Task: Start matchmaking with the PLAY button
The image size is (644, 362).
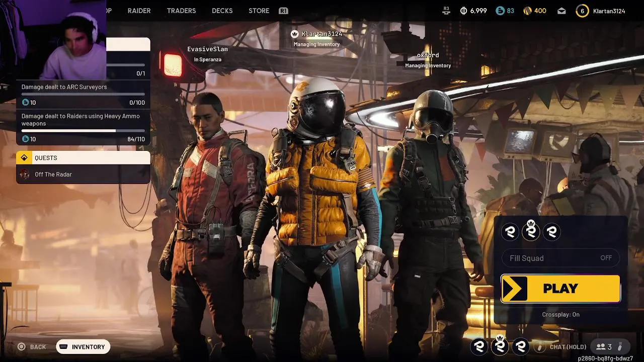Action: (560, 289)
